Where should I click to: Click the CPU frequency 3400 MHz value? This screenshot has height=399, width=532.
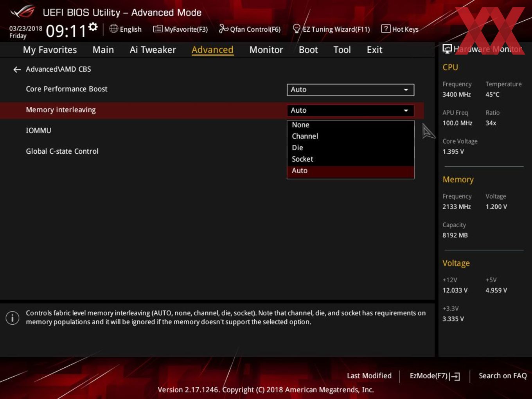click(x=457, y=94)
